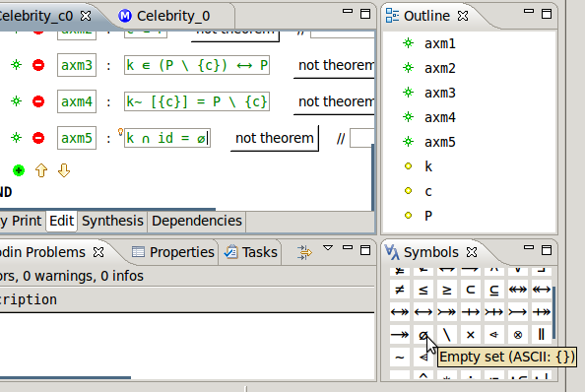Insert the strict subset ⊂ symbol
This screenshot has width=585, height=392.
(x=470, y=290)
